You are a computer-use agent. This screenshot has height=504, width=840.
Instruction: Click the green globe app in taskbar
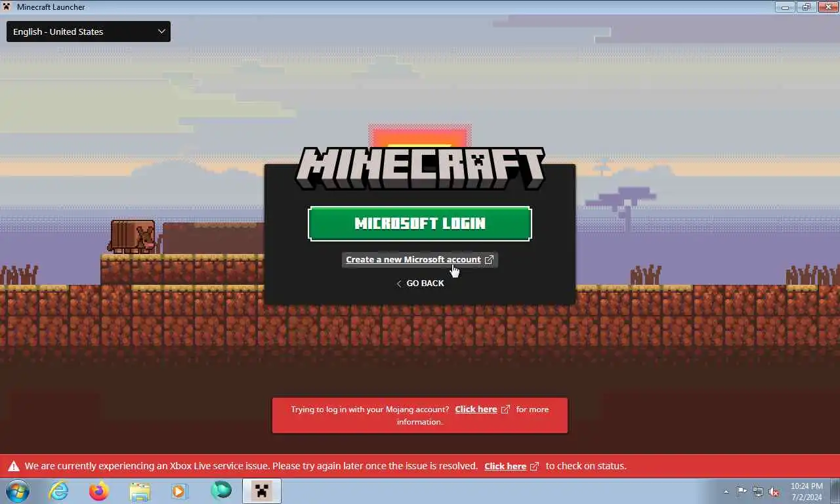221,490
